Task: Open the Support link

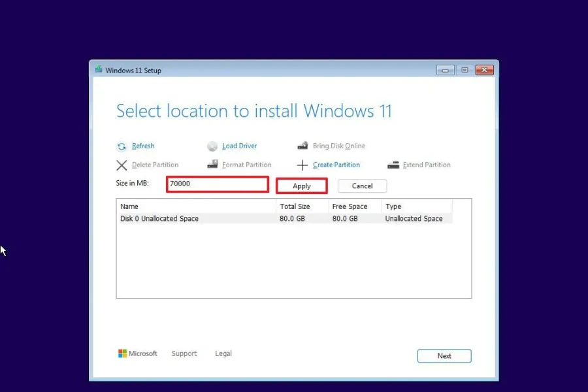Action: coord(184,353)
